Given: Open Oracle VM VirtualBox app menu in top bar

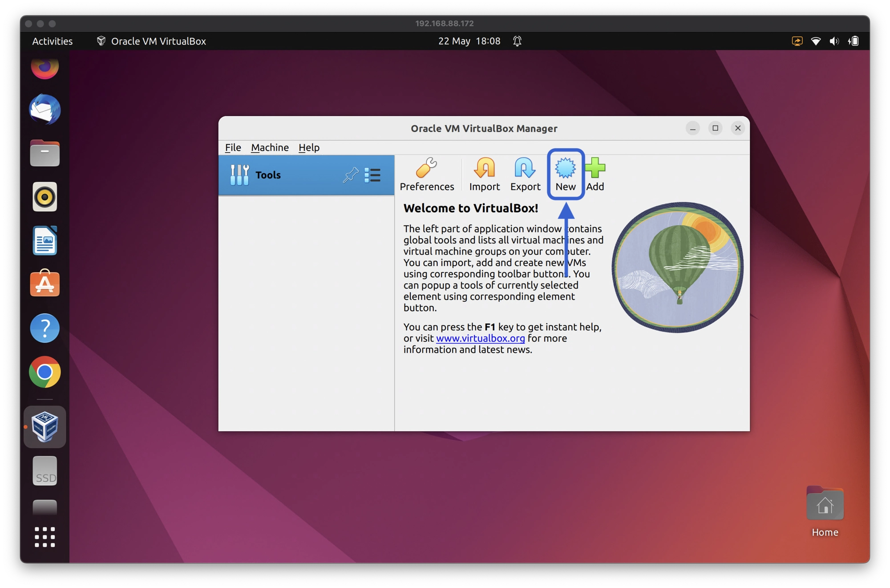Looking at the screenshot, I should 151,41.
